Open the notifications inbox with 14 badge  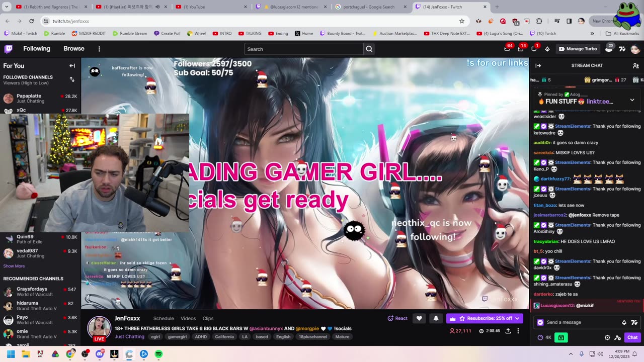tap(521, 49)
